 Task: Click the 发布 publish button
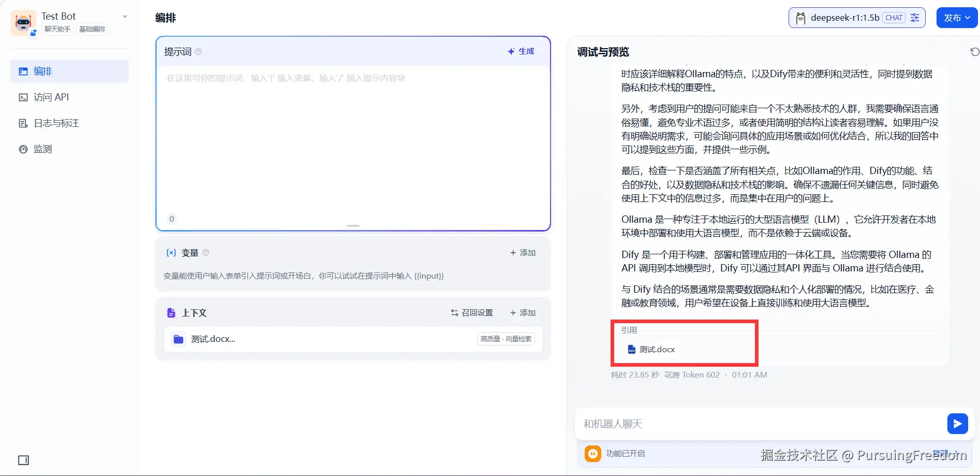(957, 18)
